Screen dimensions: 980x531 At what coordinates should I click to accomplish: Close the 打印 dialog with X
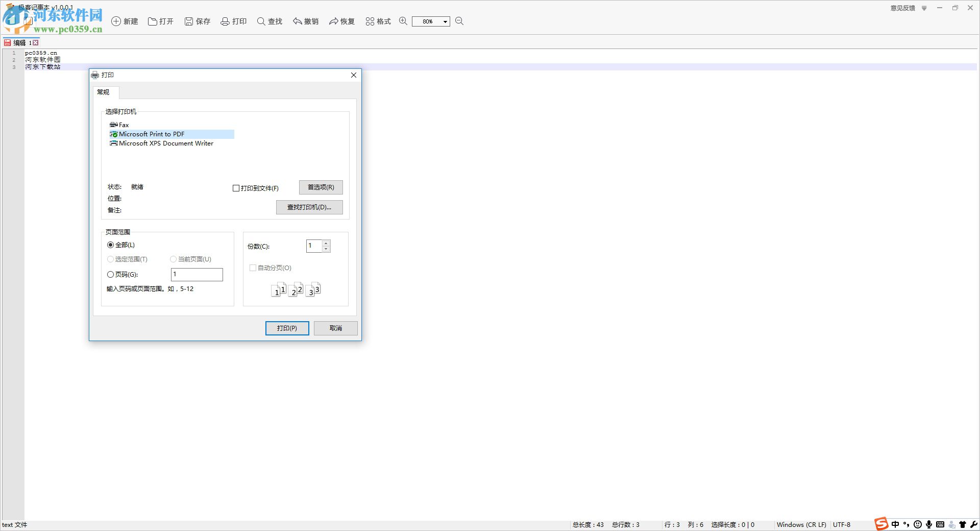point(354,75)
